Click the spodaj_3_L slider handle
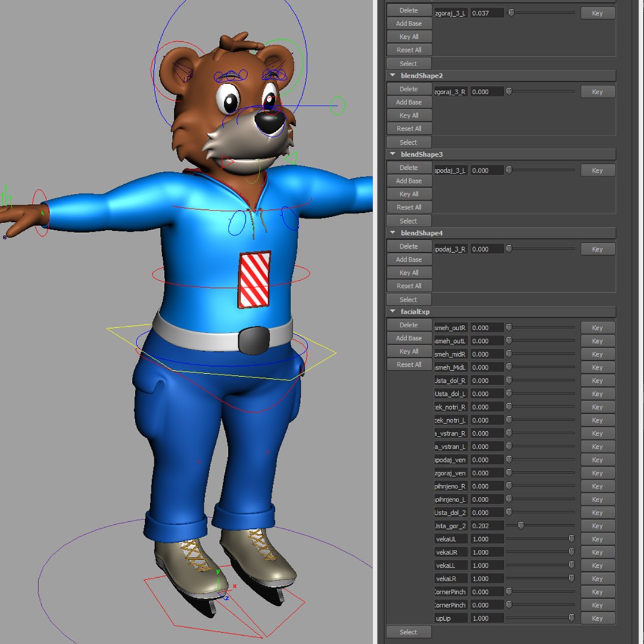The height and width of the screenshot is (644, 644). pos(509,169)
